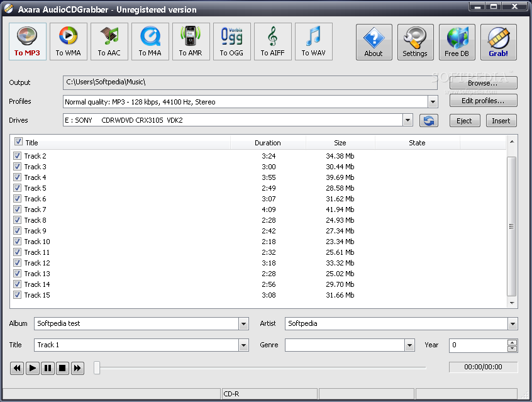Select the To AAC format icon
Image resolution: width=532 pixels, height=402 pixels.
click(x=109, y=42)
